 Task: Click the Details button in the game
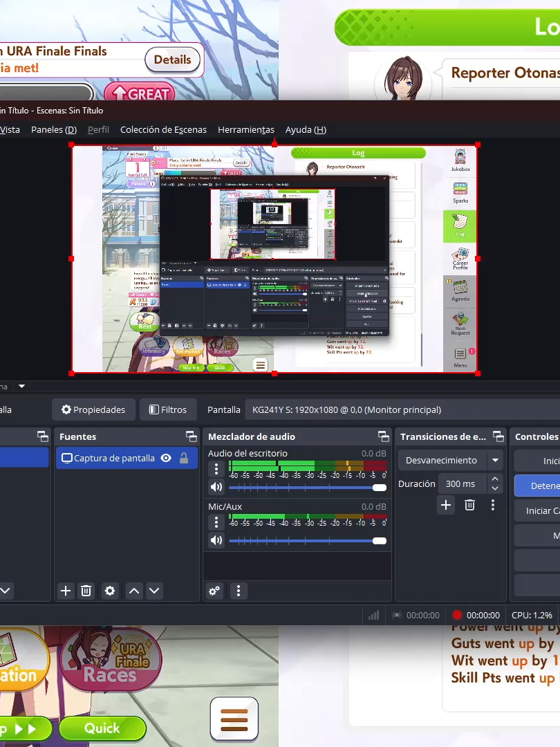coord(172,59)
